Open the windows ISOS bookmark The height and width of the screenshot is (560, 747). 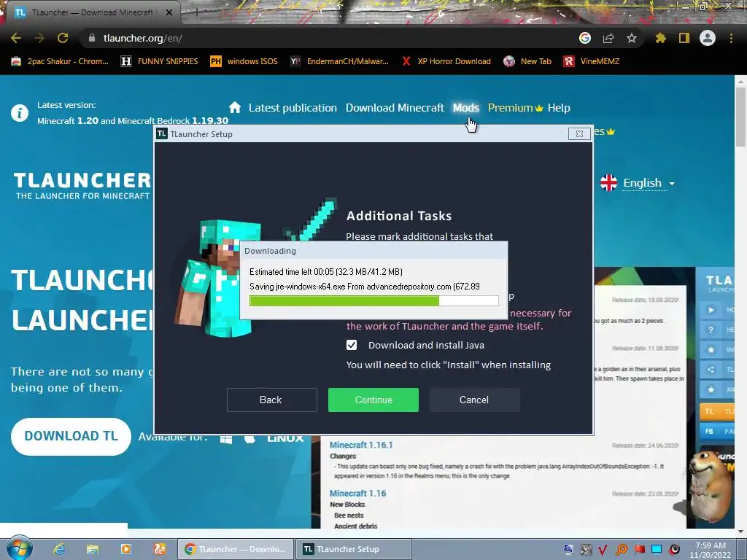(x=244, y=61)
